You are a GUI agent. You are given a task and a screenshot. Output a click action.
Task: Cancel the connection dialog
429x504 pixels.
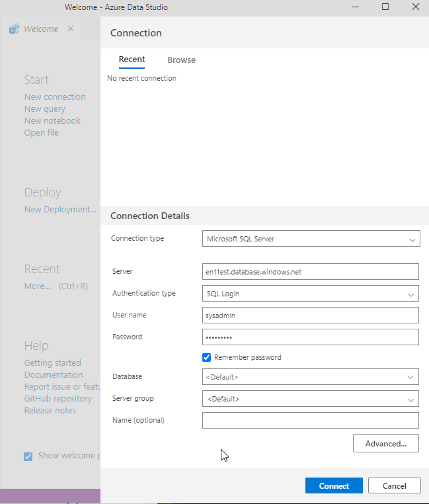394,485
